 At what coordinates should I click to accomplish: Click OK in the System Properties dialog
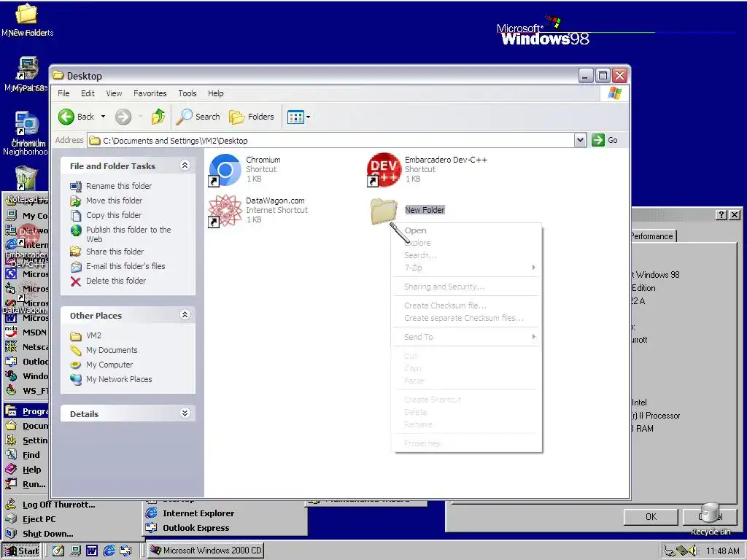pos(651,517)
